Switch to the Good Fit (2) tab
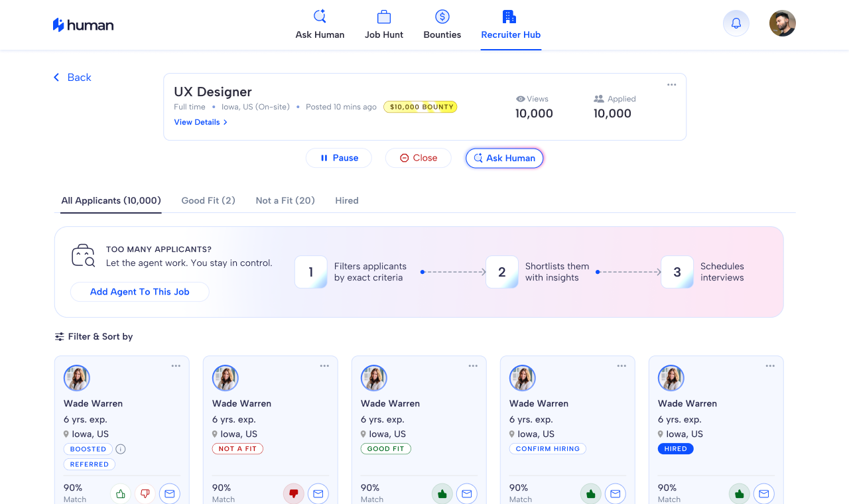 click(208, 200)
